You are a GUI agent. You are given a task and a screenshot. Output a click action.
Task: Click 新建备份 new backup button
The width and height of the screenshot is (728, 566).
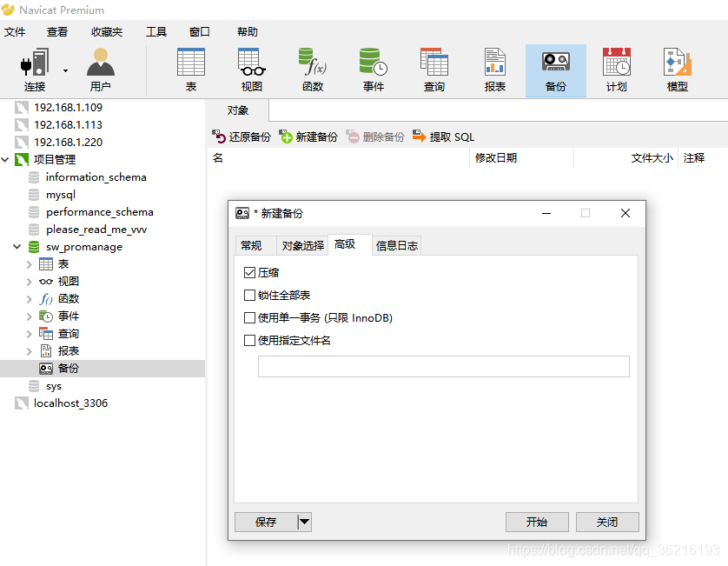(x=308, y=137)
